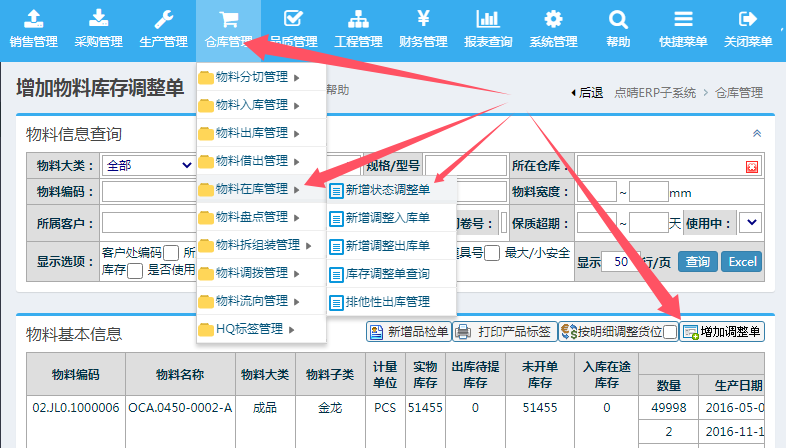786x448 pixels.
Task: Select 库存调整单查询 menu entry
Action: [387, 273]
